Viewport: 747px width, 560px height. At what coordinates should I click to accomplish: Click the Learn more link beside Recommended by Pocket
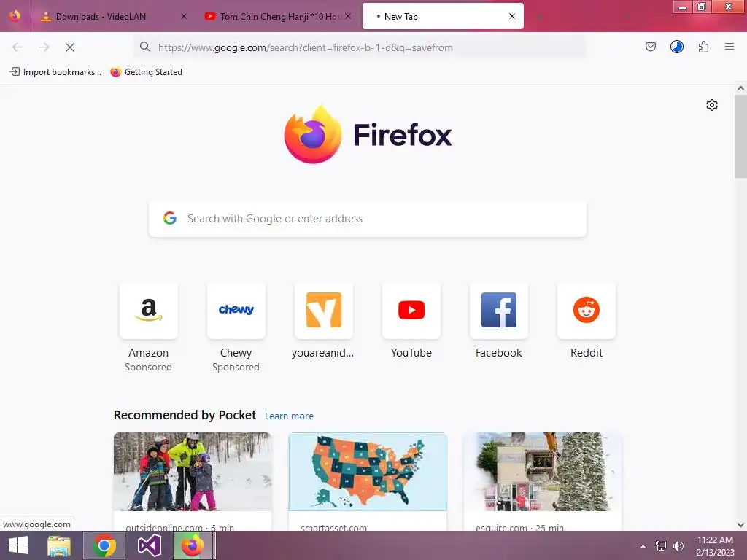coord(289,416)
